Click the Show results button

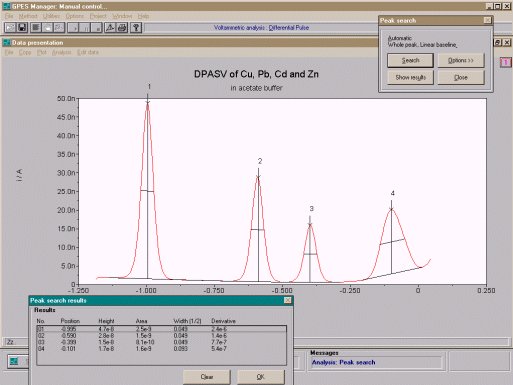coord(410,77)
